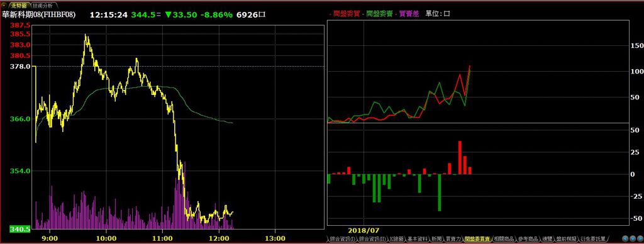Click the peak of the yellow price line
Viewport: 644px width, 244px height.
[86, 35]
